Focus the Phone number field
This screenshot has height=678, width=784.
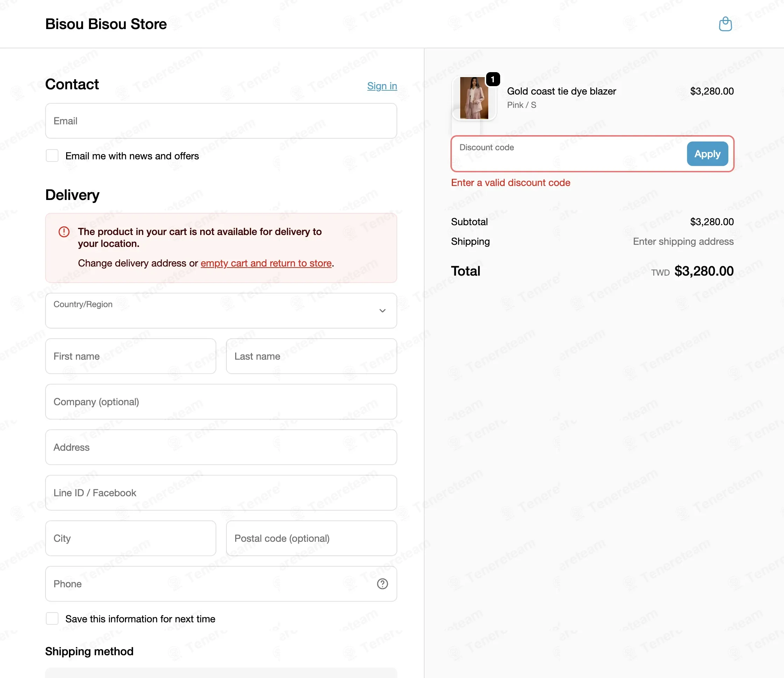221,584
